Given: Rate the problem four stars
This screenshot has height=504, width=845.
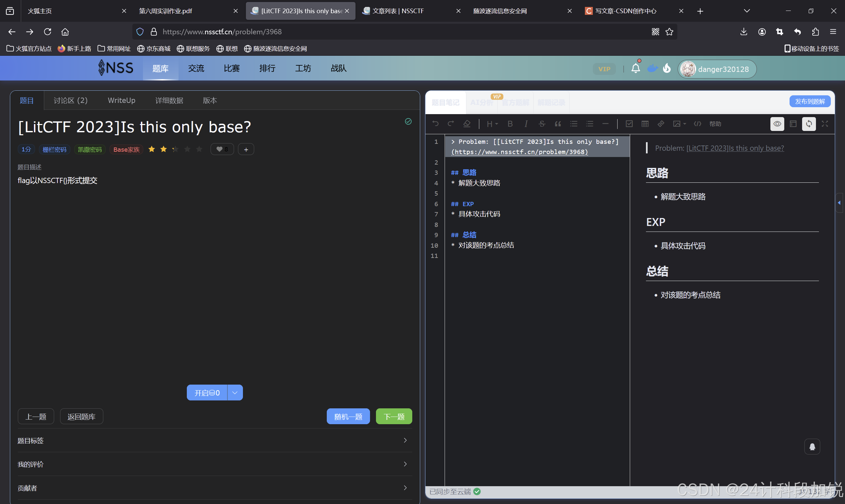Looking at the screenshot, I should pos(187,149).
